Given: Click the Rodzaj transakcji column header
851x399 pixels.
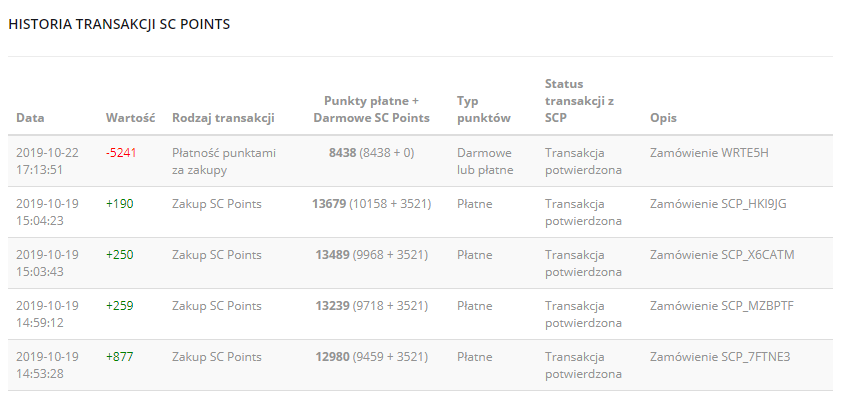Looking at the screenshot, I should click(x=223, y=118).
